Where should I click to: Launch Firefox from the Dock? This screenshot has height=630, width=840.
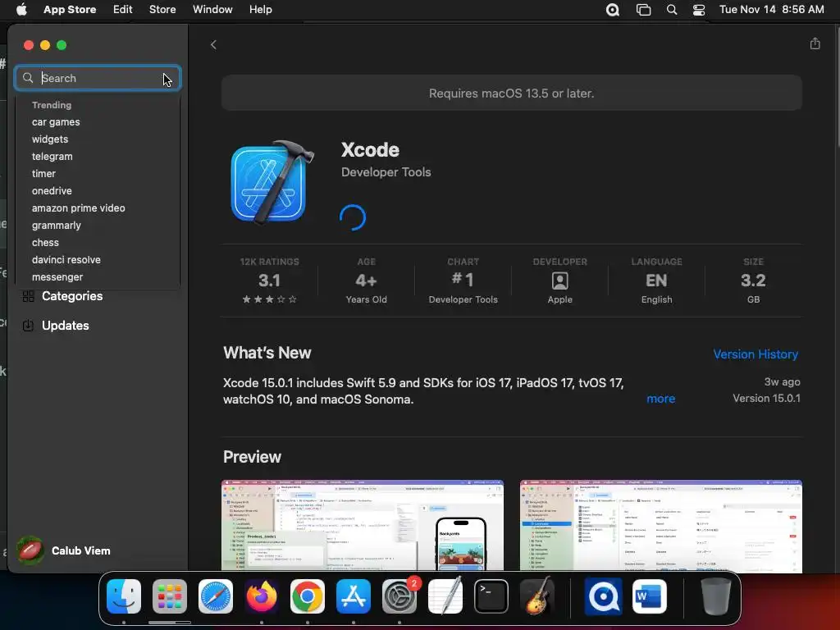[x=262, y=596]
